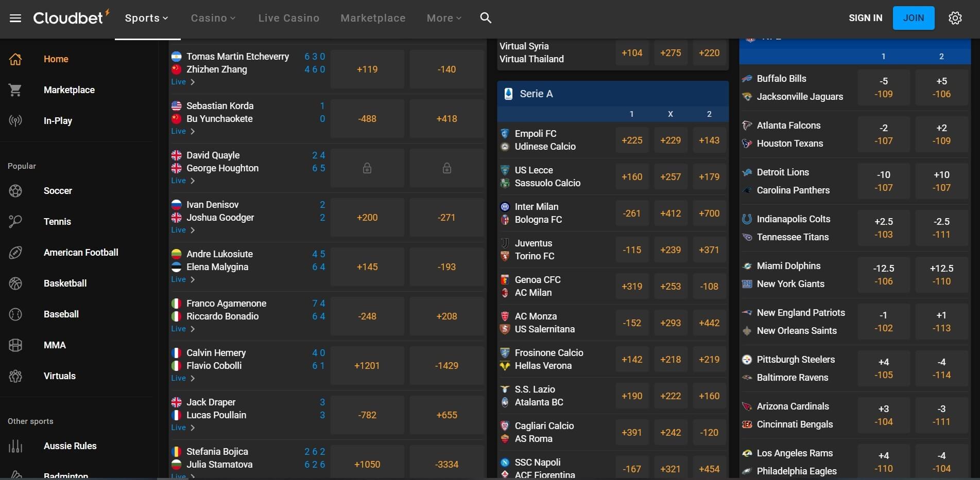Click the SIGN IN button
This screenshot has width=980, height=480.
866,18
